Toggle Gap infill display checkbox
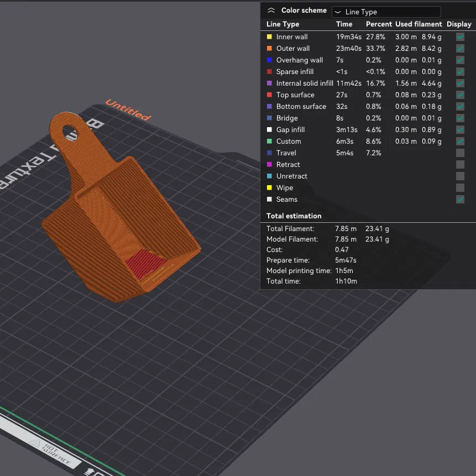 click(x=460, y=129)
